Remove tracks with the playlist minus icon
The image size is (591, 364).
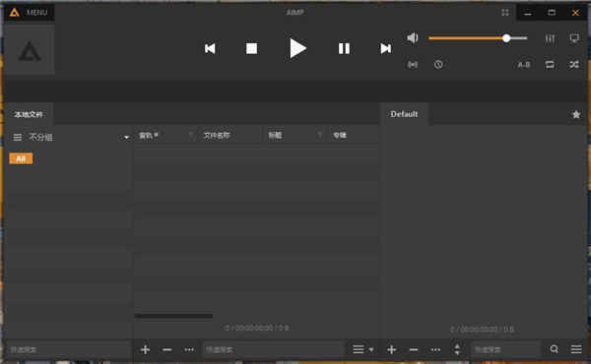tap(414, 349)
